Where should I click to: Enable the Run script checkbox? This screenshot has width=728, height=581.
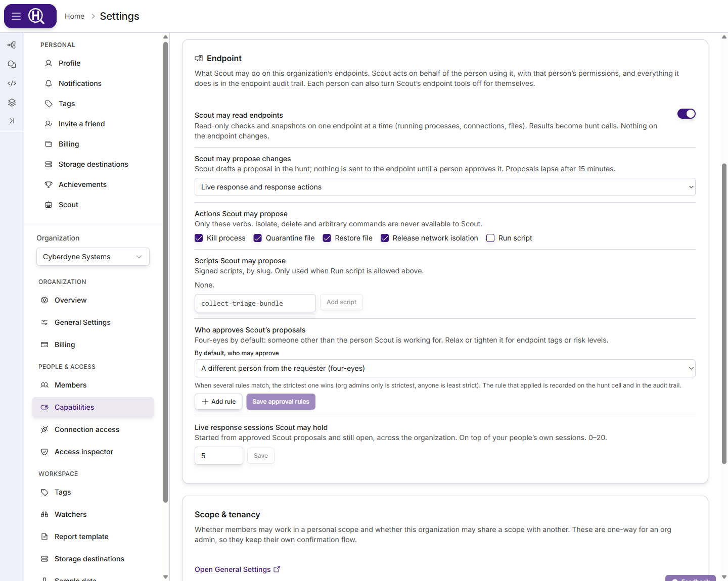coord(490,238)
